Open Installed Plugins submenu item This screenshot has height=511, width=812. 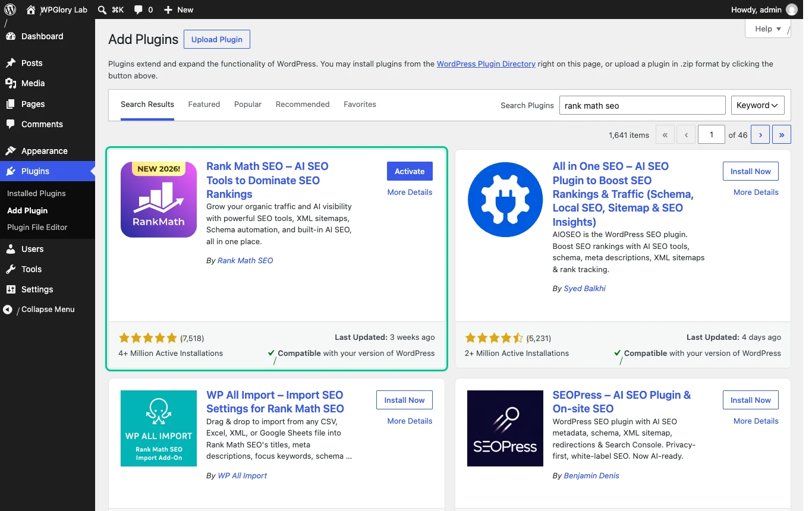[x=36, y=193]
